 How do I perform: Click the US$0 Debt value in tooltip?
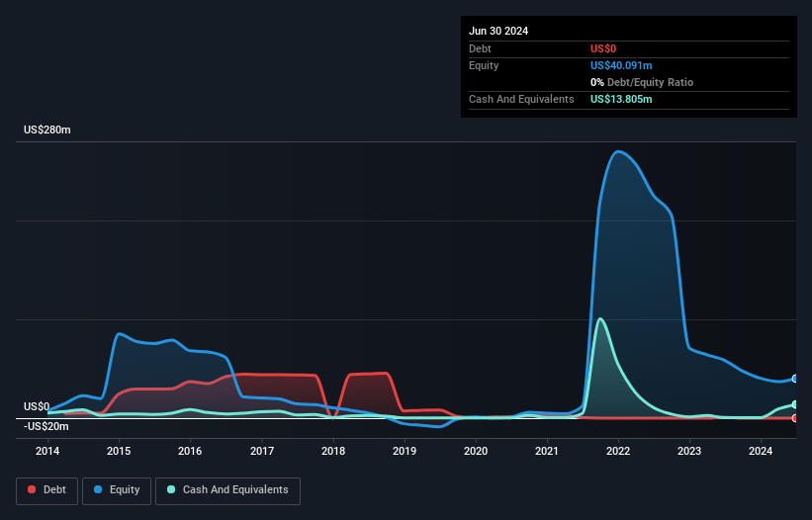(x=603, y=48)
